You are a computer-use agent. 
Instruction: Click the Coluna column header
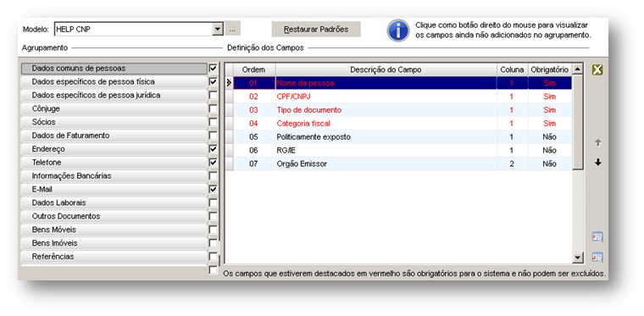point(512,69)
